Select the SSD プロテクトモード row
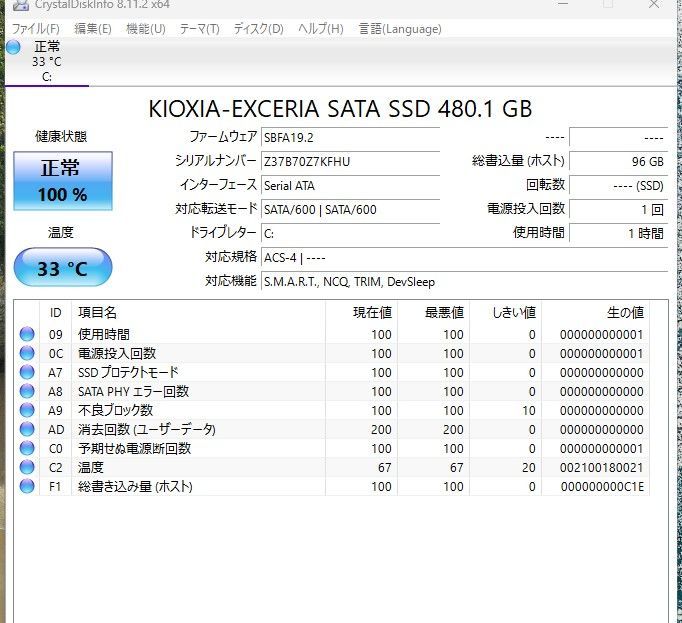This screenshot has width=682, height=623. (x=332, y=372)
